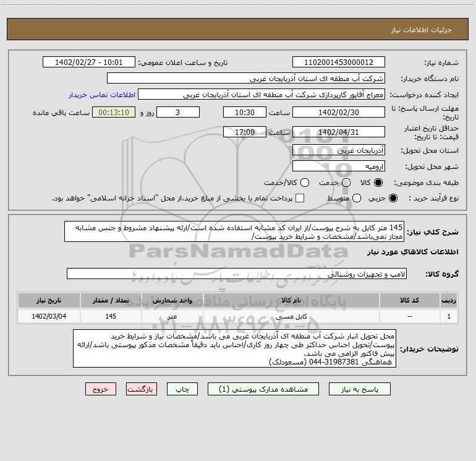Image resolution: width=476 pixels, height=461 pixels.
Task: Click the واحد شمارش column header
Action: (172, 300)
